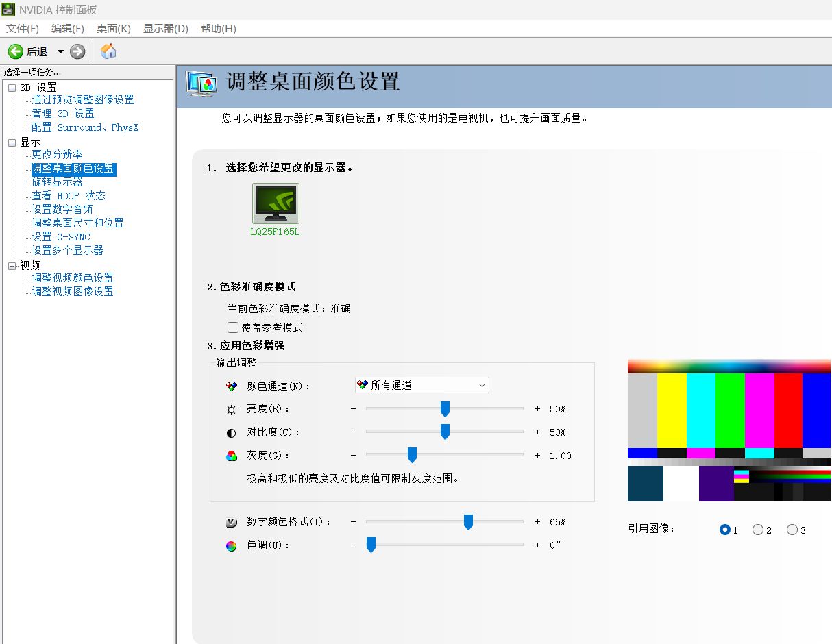
Task: Open 配置 Surround、PhysX task
Action: click(85, 127)
